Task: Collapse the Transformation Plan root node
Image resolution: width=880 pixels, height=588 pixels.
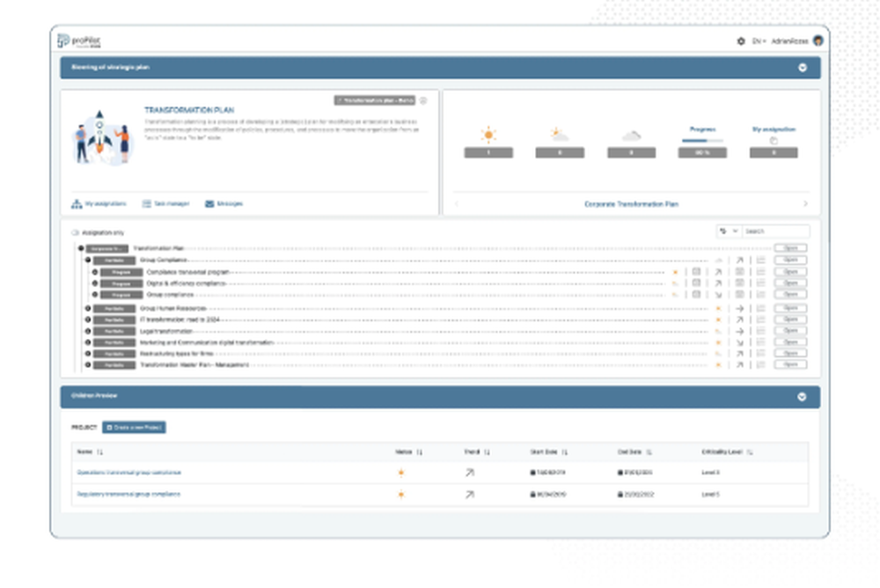Action: [x=81, y=248]
